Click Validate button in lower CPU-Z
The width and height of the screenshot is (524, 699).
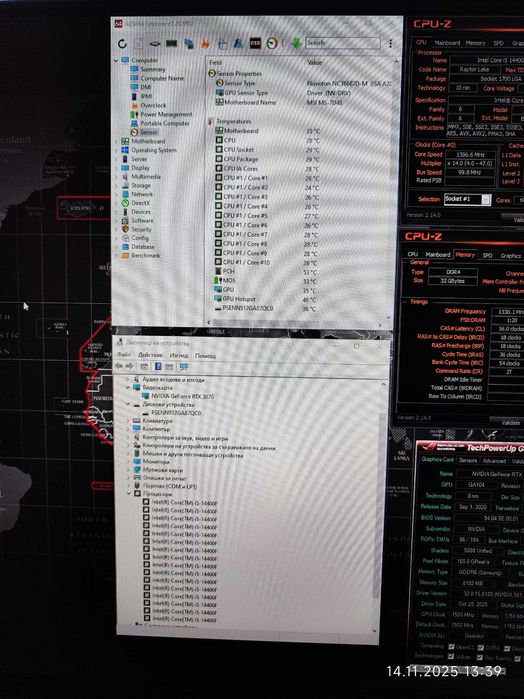click(511, 422)
